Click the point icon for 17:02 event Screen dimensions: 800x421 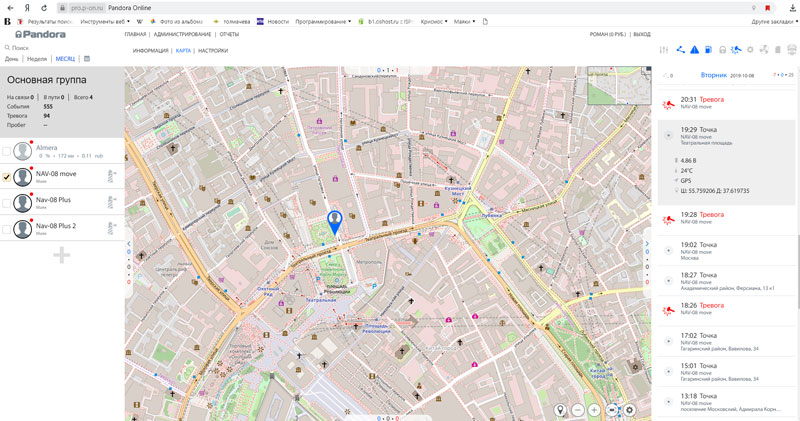point(668,341)
